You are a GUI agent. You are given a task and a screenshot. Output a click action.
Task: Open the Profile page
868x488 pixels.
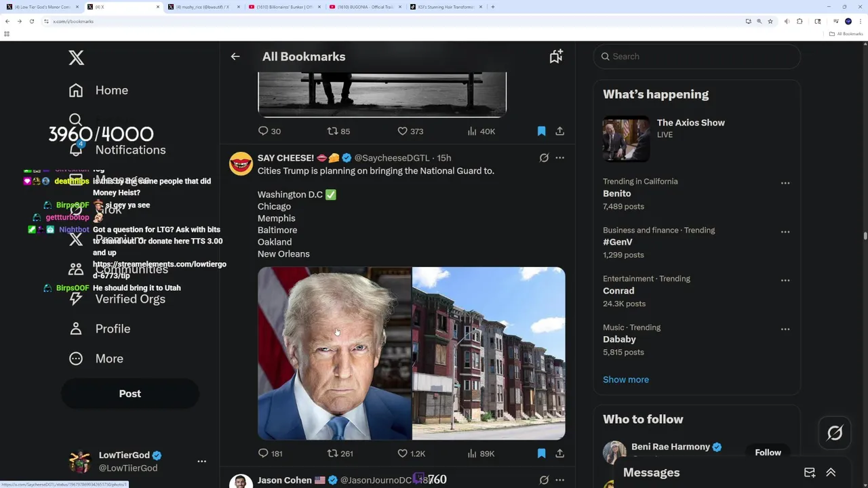click(x=100, y=329)
